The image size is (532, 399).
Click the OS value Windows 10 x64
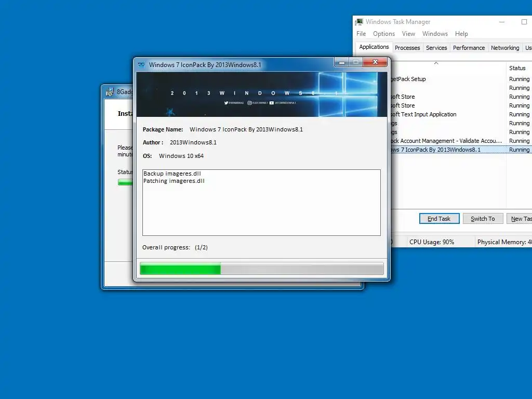[181, 156]
